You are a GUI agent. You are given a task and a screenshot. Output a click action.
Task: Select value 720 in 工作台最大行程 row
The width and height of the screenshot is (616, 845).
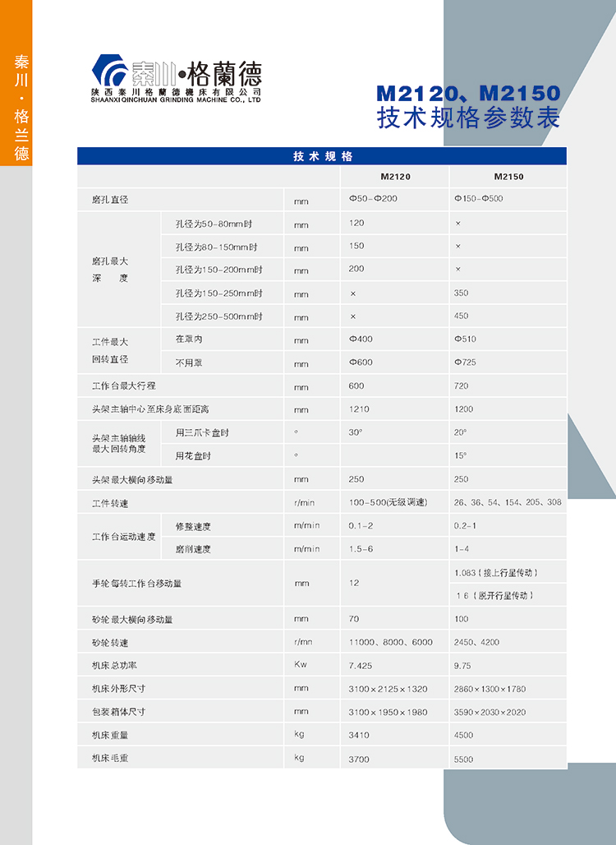[x=461, y=386]
